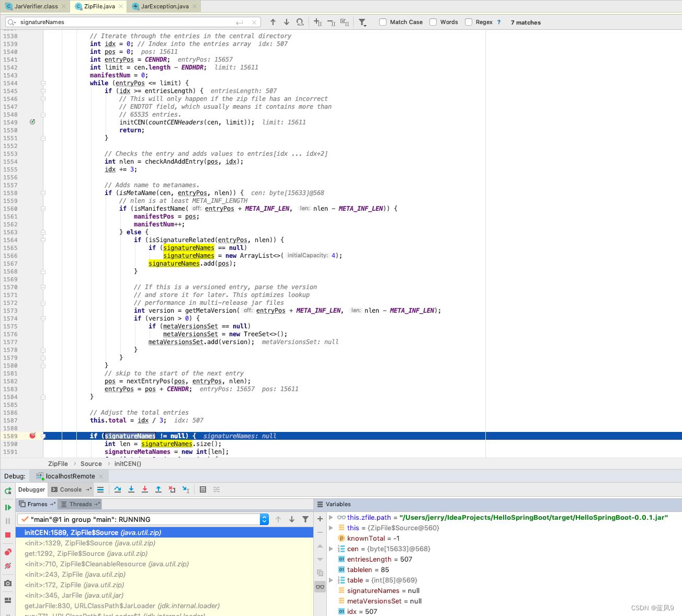Step Over in the debugger toolbar
This screenshot has height=616, width=682.
[118, 489]
